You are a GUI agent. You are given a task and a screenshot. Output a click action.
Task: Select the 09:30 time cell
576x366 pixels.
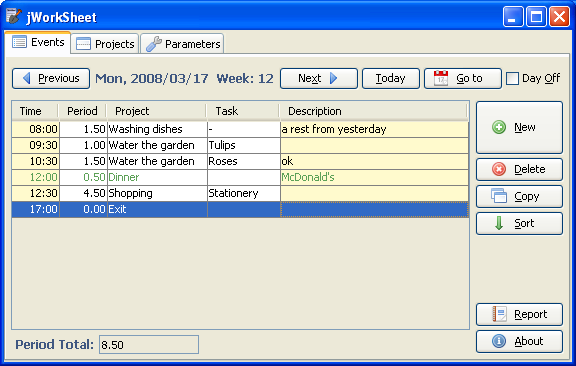36,145
